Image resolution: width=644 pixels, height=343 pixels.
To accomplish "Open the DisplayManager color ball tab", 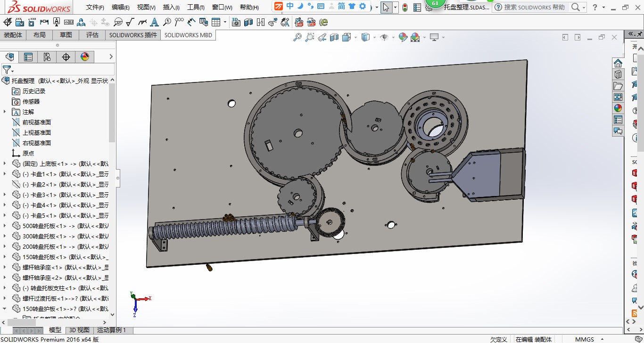I will click(x=85, y=57).
